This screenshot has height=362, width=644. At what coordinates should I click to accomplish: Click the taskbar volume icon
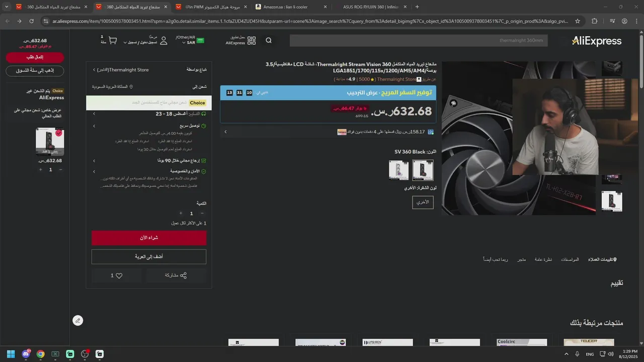pos(611,354)
